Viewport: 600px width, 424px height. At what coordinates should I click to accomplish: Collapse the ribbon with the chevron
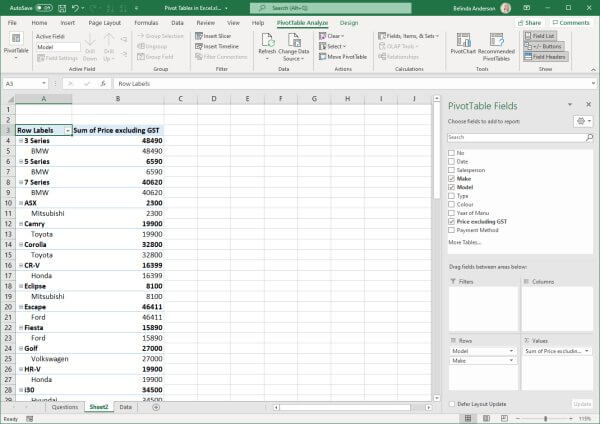pos(593,69)
